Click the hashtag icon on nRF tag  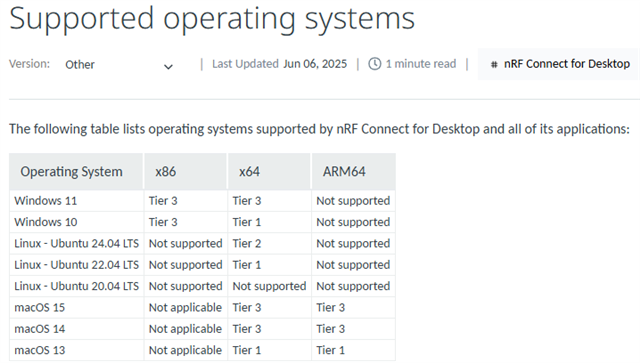(x=494, y=65)
